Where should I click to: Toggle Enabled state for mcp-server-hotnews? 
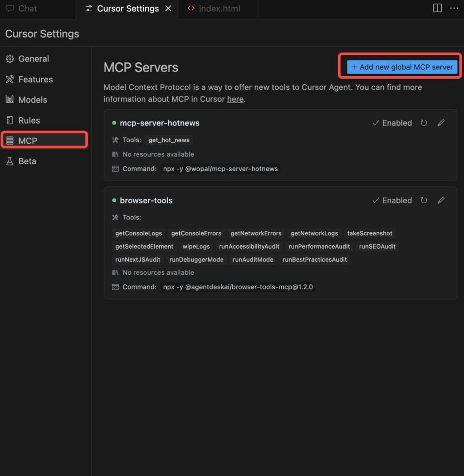click(392, 123)
